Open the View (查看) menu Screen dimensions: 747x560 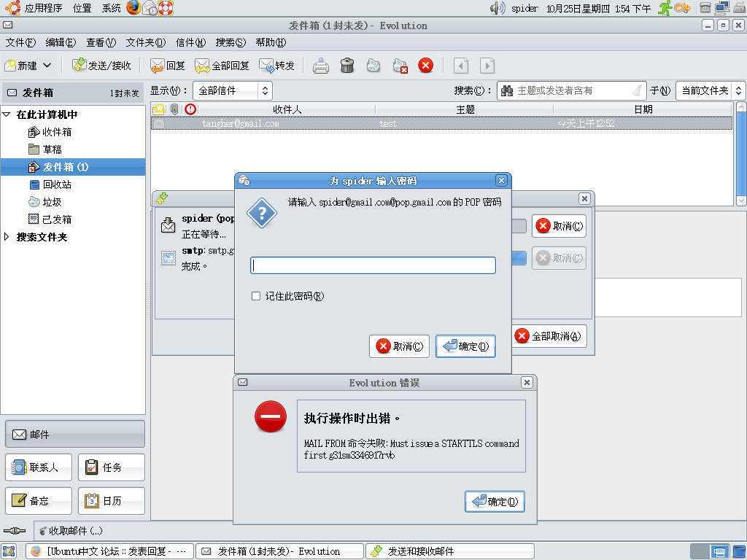point(101,42)
